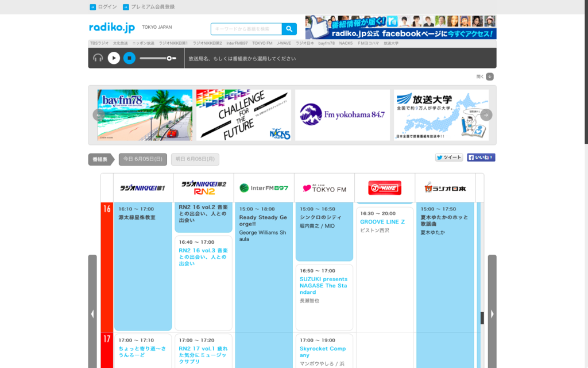The width and height of the screenshot is (588, 368).
Task: Select TBSラジオ in station list
Action: [x=99, y=43]
